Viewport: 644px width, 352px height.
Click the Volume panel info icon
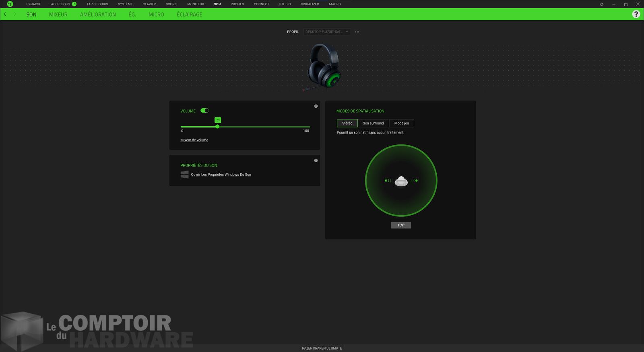[x=316, y=106]
